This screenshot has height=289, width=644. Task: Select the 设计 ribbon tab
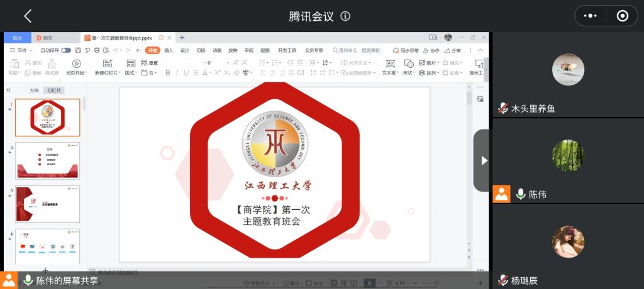[185, 50]
